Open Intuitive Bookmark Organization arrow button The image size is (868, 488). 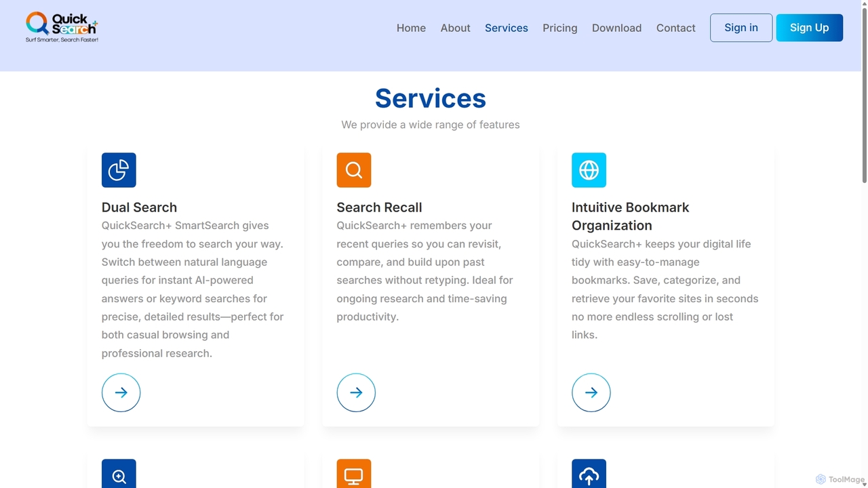click(x=591, y=392)
